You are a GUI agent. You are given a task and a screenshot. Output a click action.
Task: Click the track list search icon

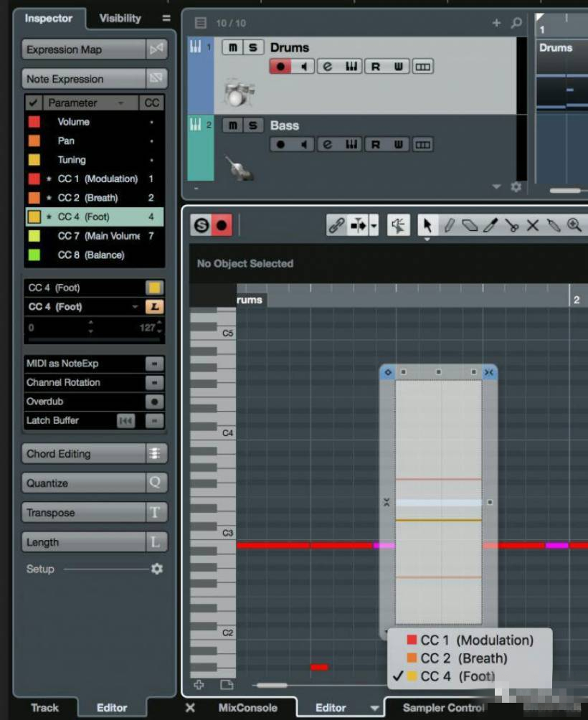pos(516,23)
